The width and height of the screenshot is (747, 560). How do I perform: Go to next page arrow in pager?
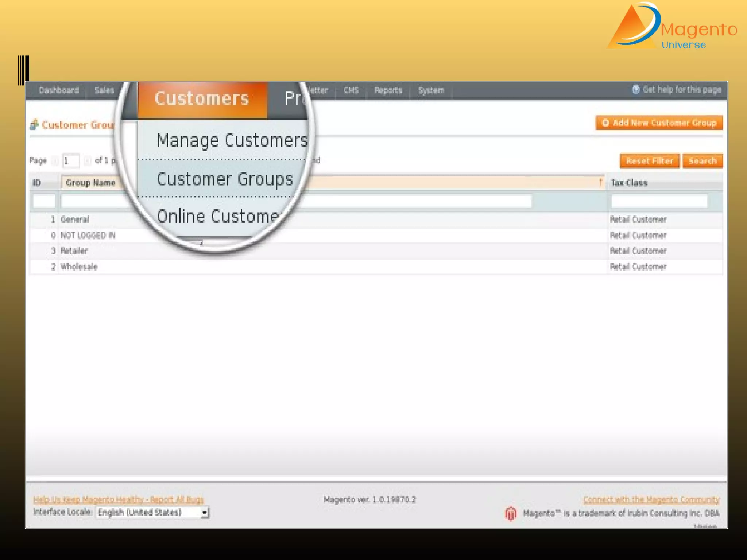[87, 161]
